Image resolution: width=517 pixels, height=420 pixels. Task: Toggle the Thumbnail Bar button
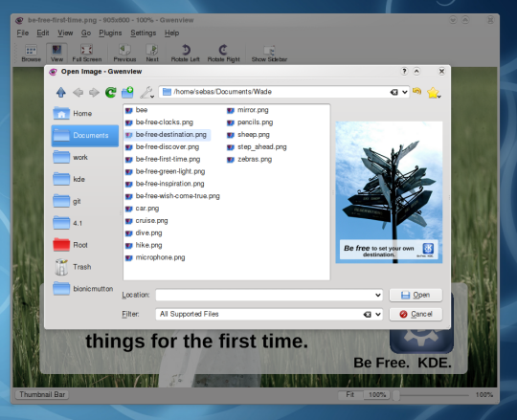tap(42, 394)
